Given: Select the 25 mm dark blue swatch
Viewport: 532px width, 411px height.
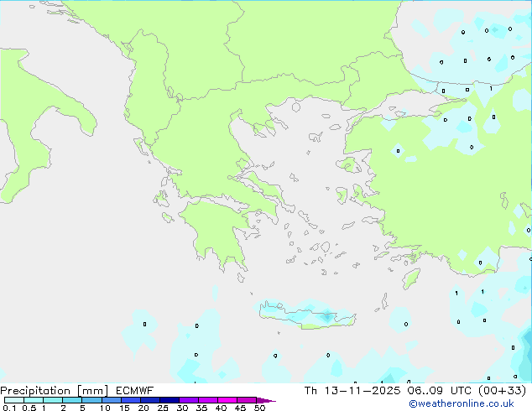Looking at the screenshot, I should click(170, 400).
